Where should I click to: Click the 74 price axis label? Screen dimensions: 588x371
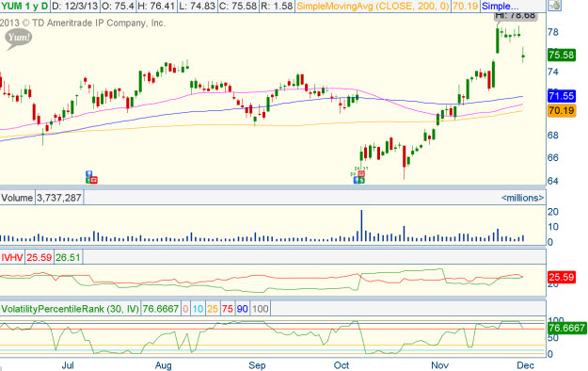click(x=553, y=72)
